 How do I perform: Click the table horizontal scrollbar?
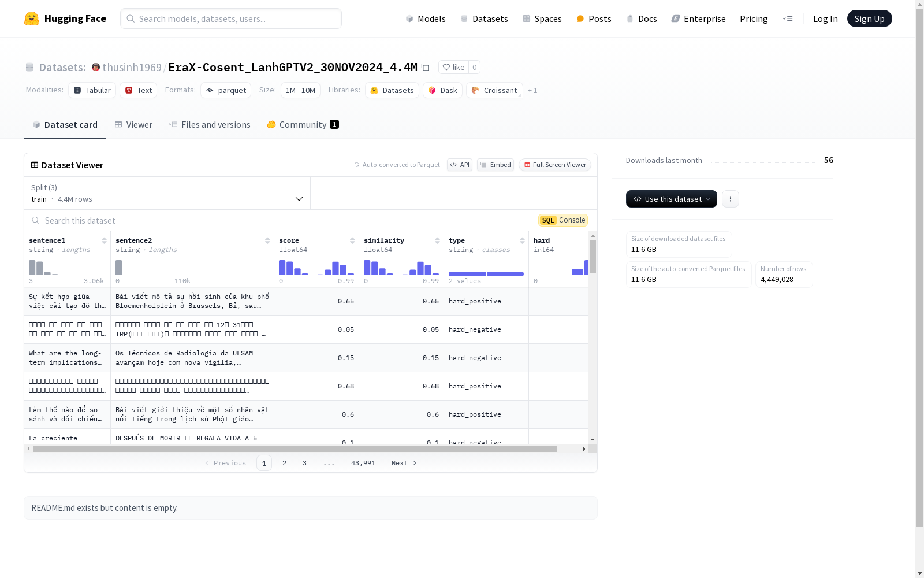click(x=295, y=449)
